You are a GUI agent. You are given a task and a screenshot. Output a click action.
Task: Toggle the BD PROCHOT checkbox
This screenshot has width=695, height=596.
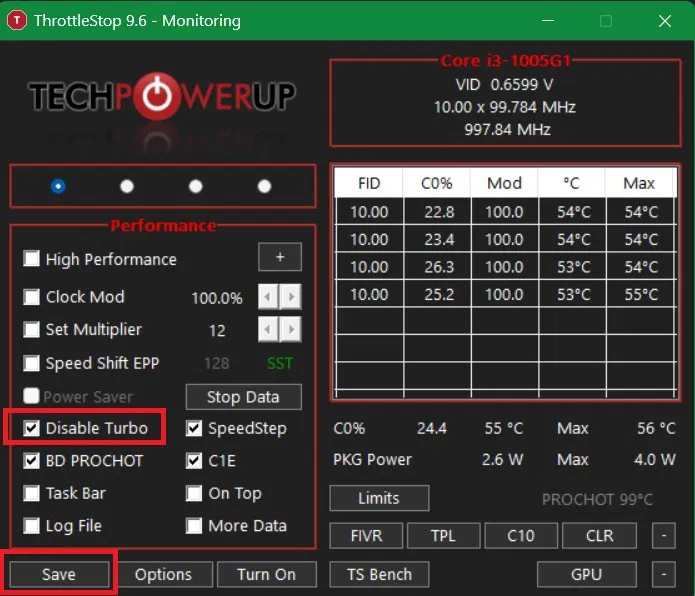[x=32, y=461]
